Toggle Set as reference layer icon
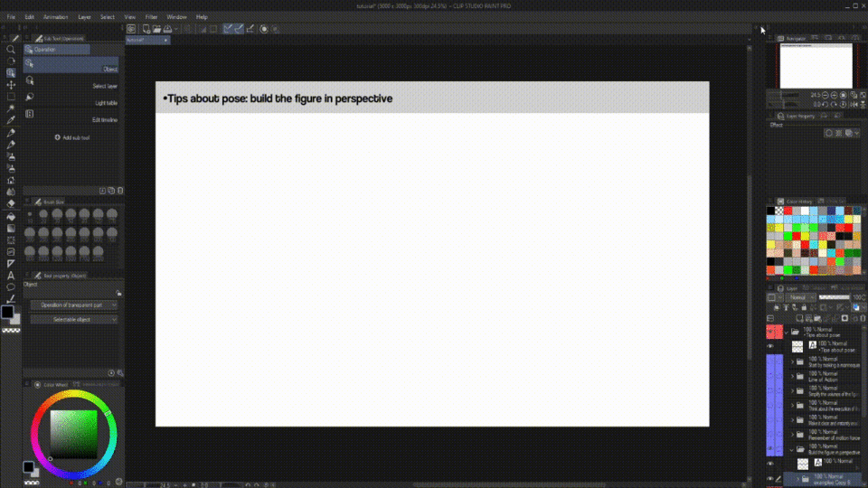The width and height of the screenshot is (868, 488). [786, 307]
